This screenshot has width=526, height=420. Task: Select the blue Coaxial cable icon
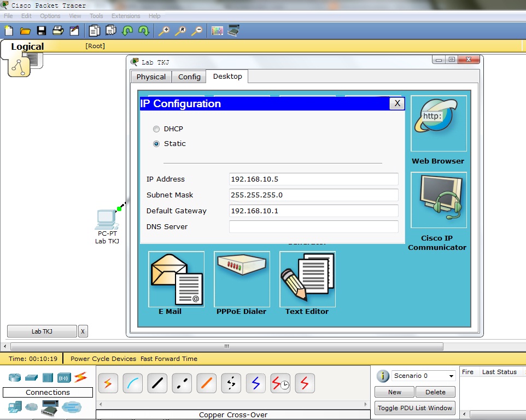coord(256,383)
